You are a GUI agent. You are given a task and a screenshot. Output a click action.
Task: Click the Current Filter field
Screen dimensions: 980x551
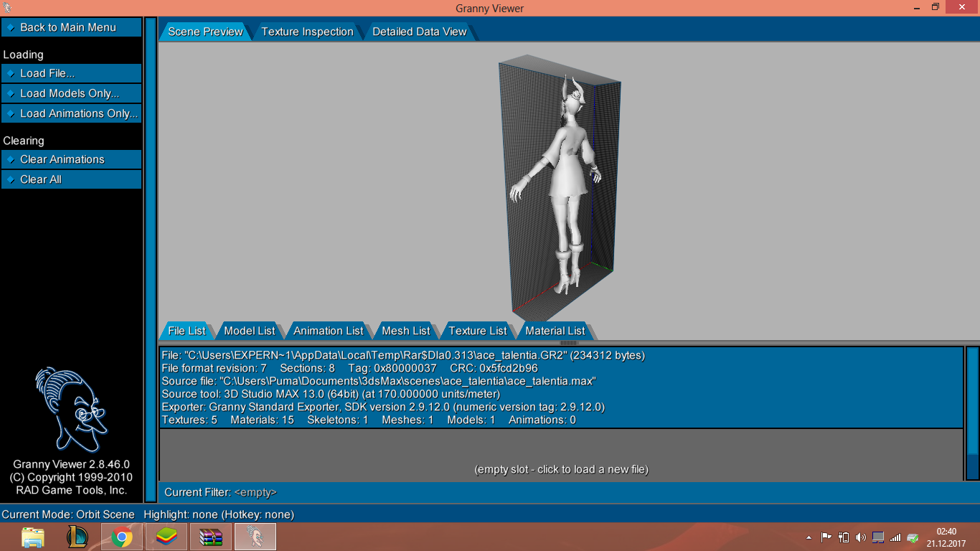(x=256, y=492)
